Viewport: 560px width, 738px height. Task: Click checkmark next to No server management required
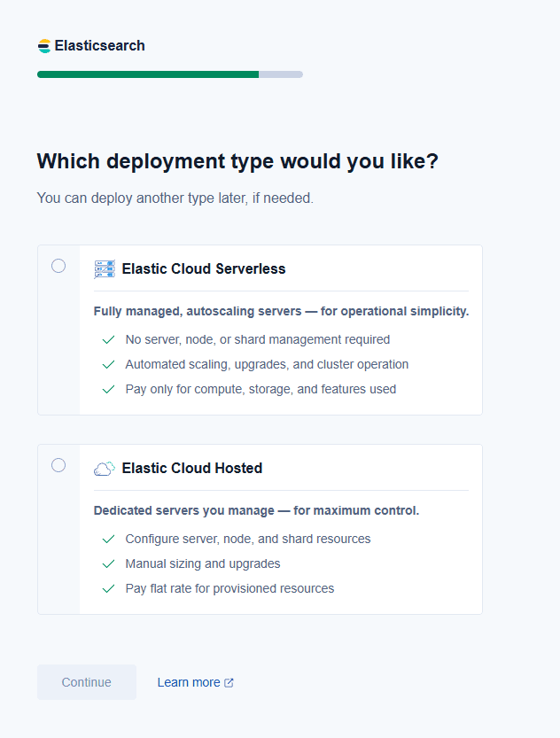(x=108, y=339)
